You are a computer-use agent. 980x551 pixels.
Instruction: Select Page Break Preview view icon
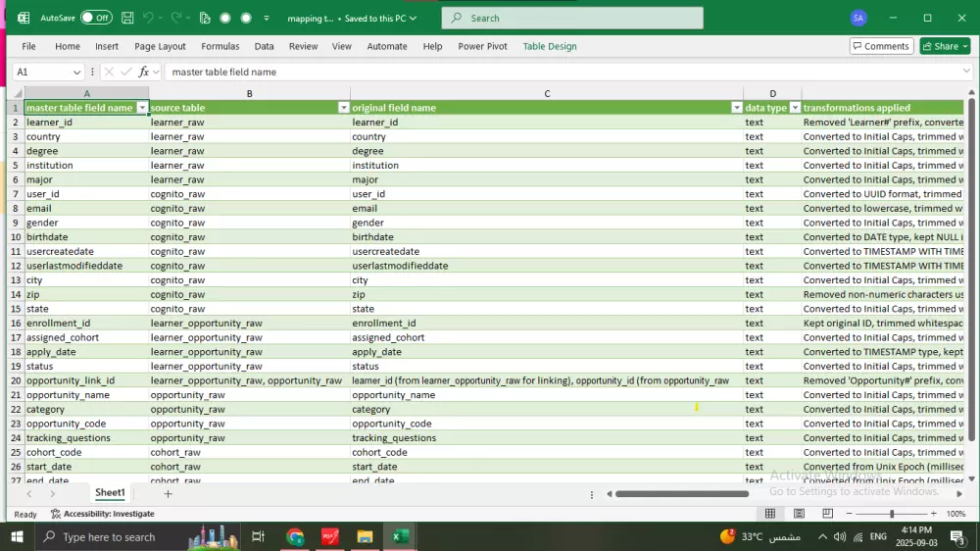[828, 514]
